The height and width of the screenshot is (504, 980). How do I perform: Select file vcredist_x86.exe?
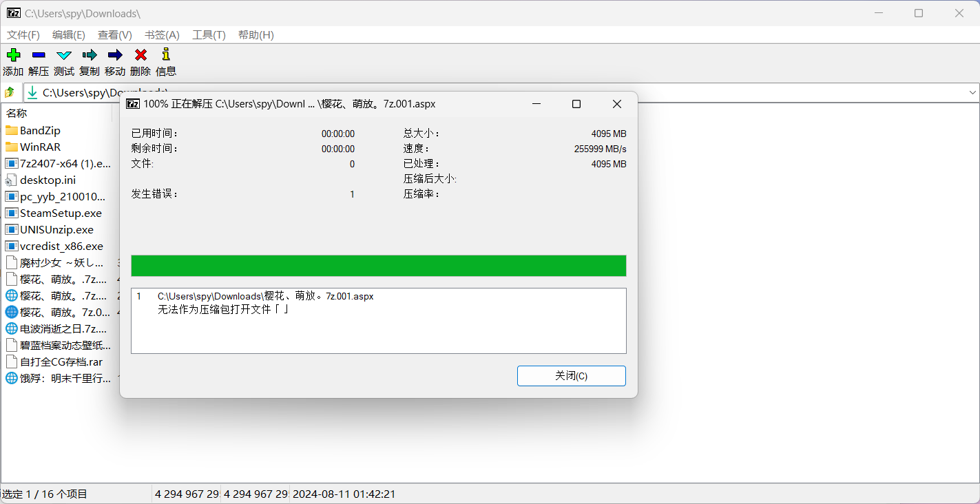(61, 246)
